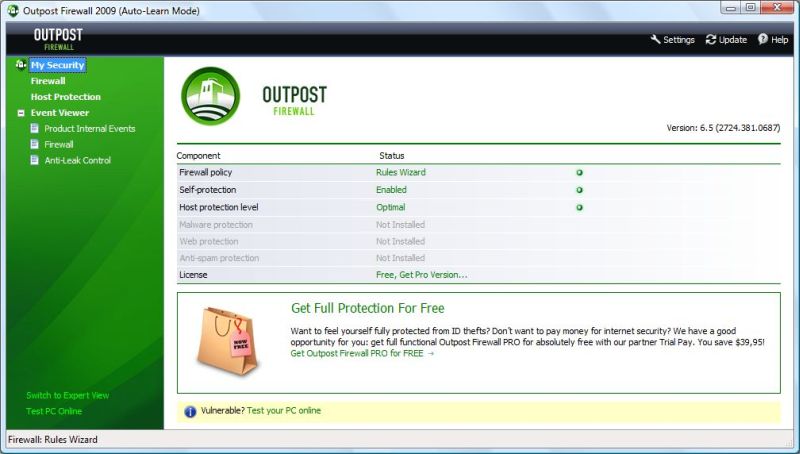The image size is (800, 454).
Task: Click Switch to Expert View
Action: [67, 395]
